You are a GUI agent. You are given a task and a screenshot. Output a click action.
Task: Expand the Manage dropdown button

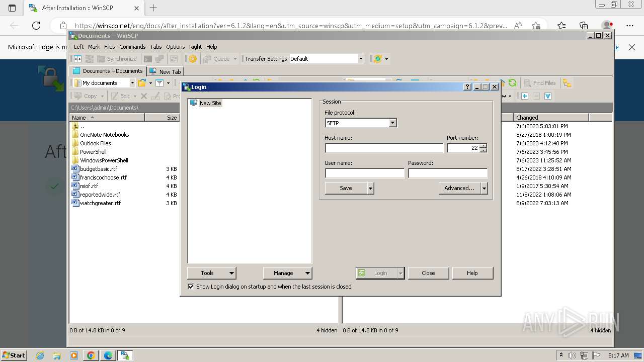click(287, 273)
